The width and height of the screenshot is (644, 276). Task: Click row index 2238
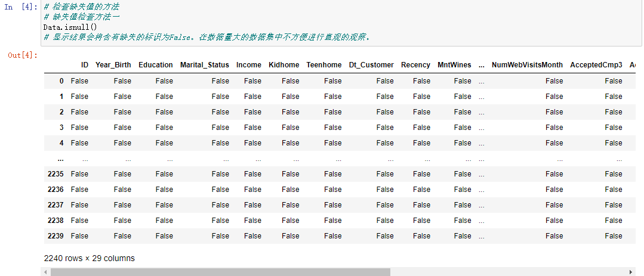coord(56,221)
